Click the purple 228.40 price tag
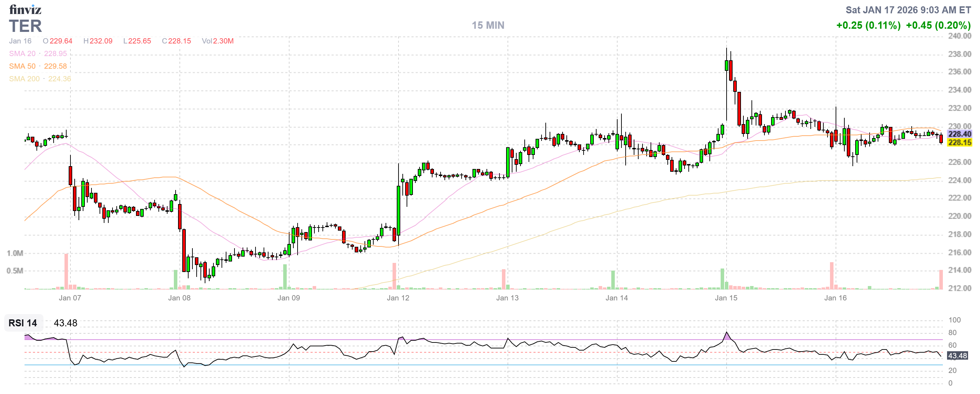Screen dimensions: 980x394 (959, 134)
